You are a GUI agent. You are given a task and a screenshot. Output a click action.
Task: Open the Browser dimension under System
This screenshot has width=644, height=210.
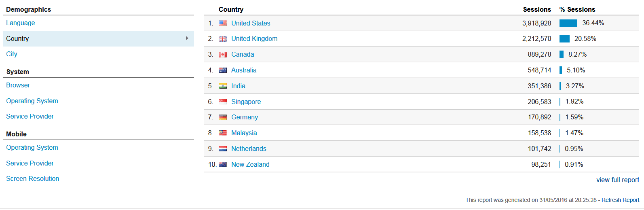point(18,85)
